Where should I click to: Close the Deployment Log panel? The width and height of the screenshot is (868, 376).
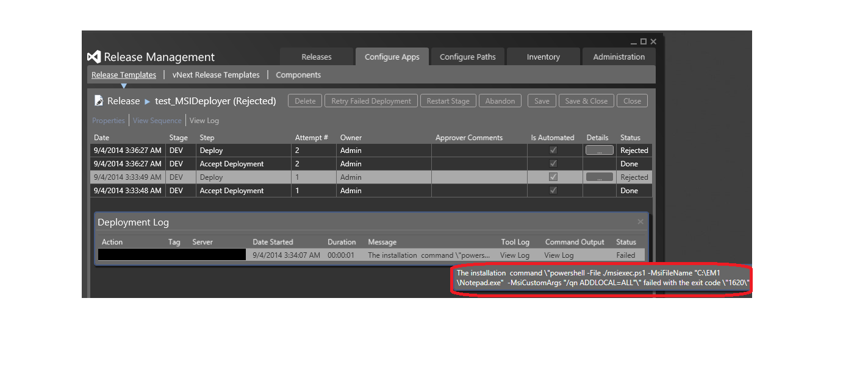pyautogui.click(x=640, y=222)
